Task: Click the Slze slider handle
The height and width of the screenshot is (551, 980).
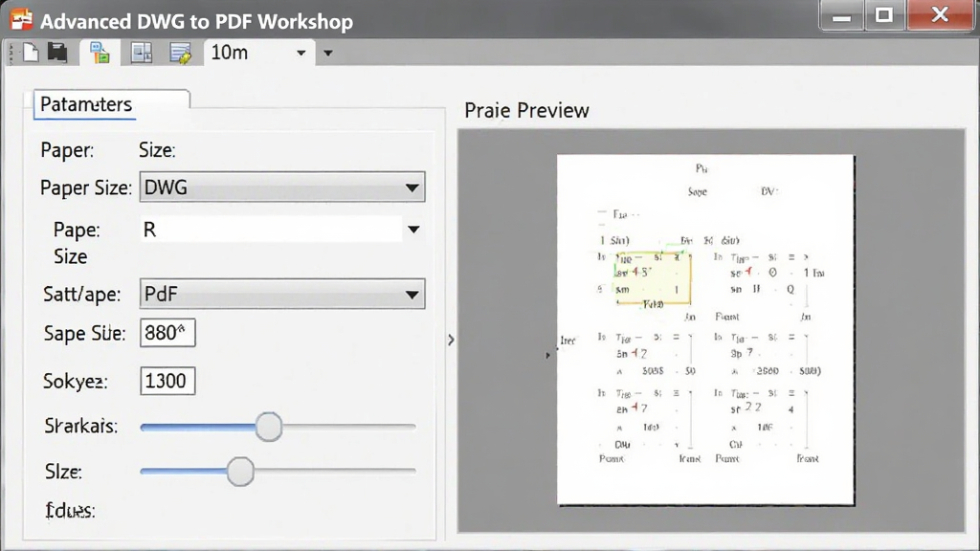Action: tap(240, 471)
